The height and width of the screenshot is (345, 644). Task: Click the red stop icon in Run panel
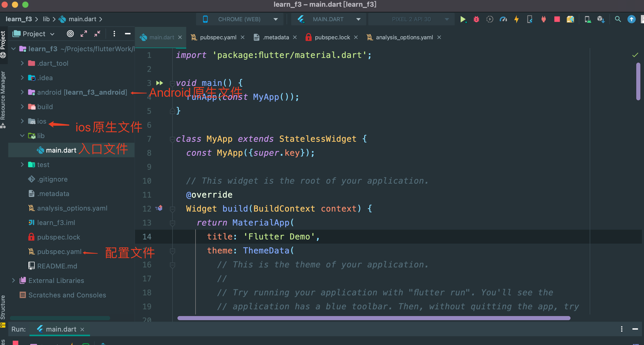[16, 343]
